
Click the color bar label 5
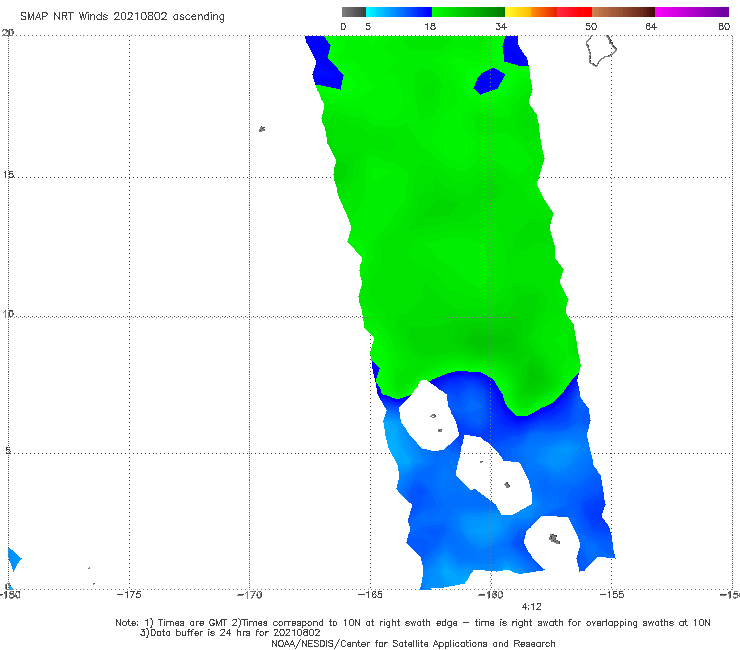368,26
